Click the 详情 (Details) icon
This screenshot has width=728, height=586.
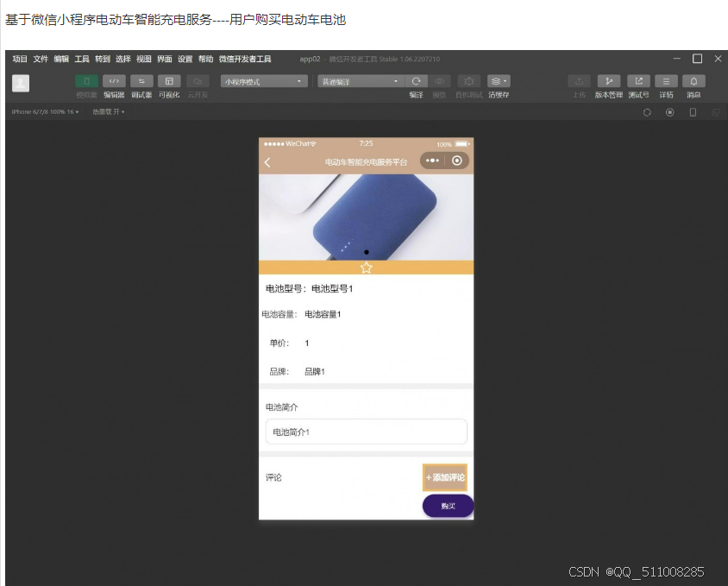[666, 80]
